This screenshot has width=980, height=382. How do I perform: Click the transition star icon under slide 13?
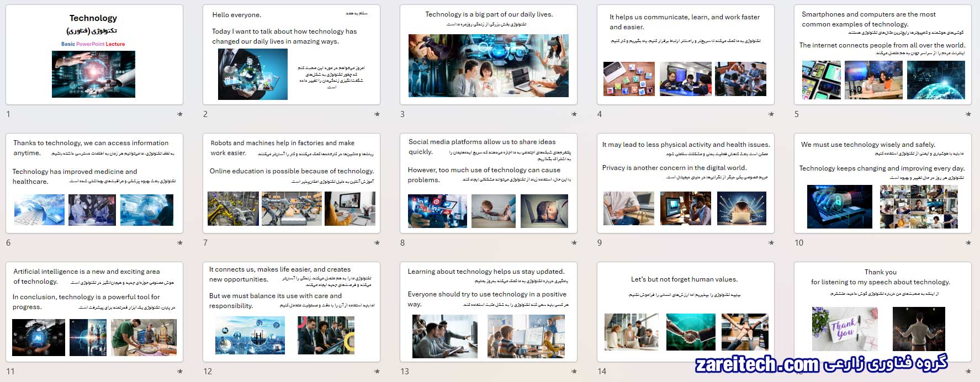tap(574, 372)
